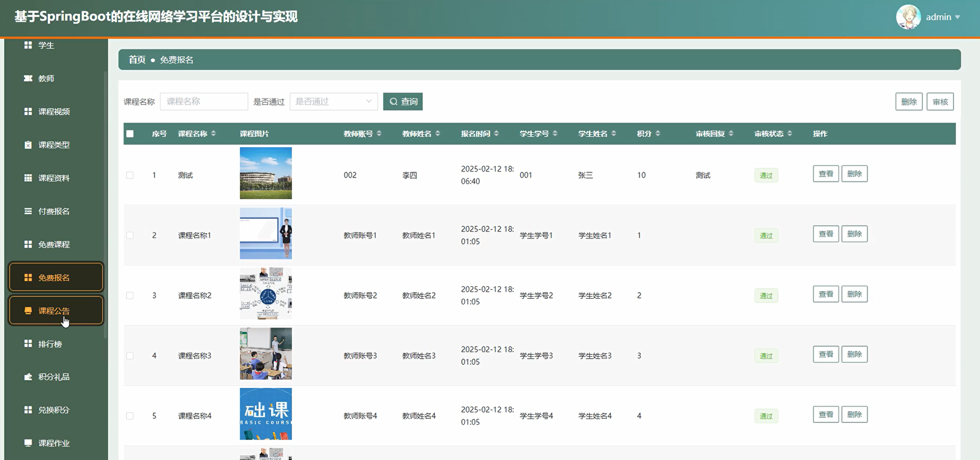Open the 课程公告 menu item
Screen dimensions: 980x460
click(56, 310)
